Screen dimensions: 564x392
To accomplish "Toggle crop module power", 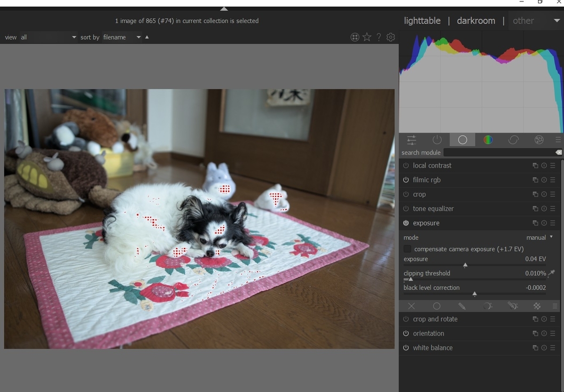I will (x=406, y=194).
